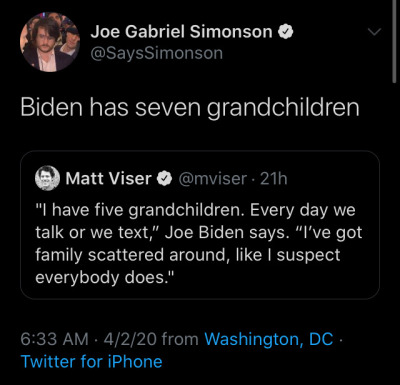
Task: Click the Matt Viser name in quoted tweet
Action: pos(109,178)
